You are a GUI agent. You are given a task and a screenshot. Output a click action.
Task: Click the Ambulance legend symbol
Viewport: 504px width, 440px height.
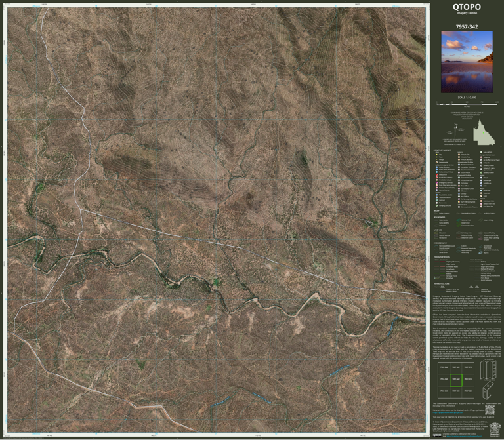437,174
